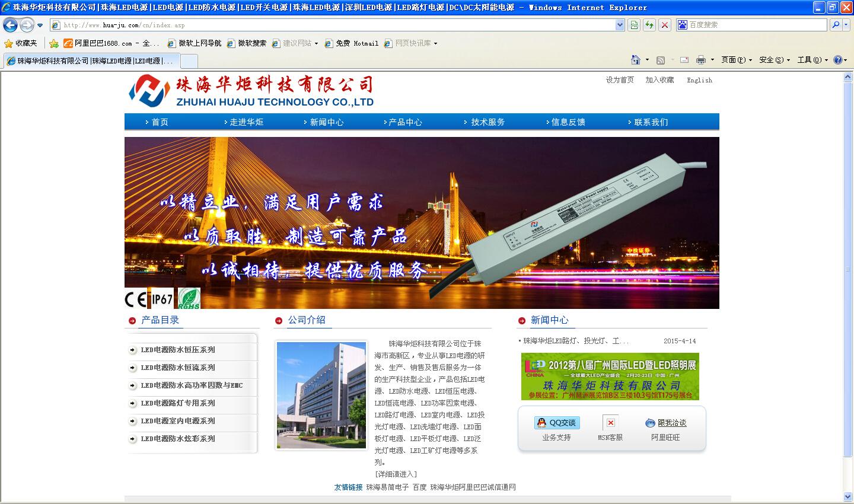This screenshot has height=504, width=854.
Task: Click the vertical scrollbar down arrow
Action: tap(848, 496)
